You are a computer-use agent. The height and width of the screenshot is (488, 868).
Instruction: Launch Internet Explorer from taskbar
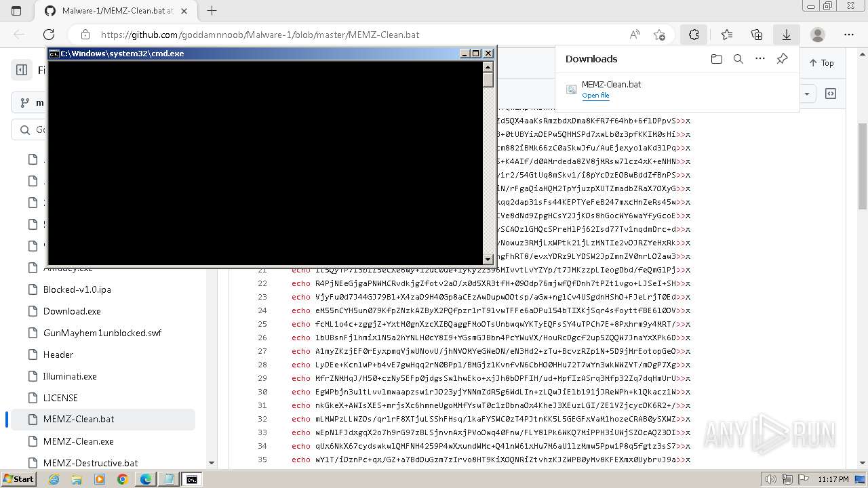point(54,479)
